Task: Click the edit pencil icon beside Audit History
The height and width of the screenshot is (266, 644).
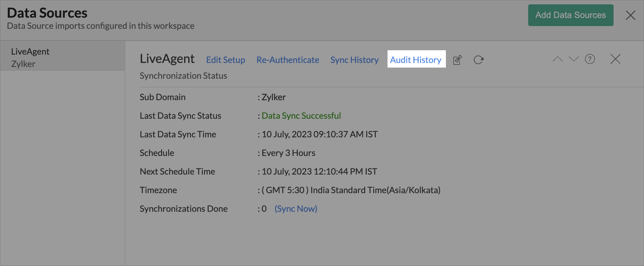Action: coord(457,60)
